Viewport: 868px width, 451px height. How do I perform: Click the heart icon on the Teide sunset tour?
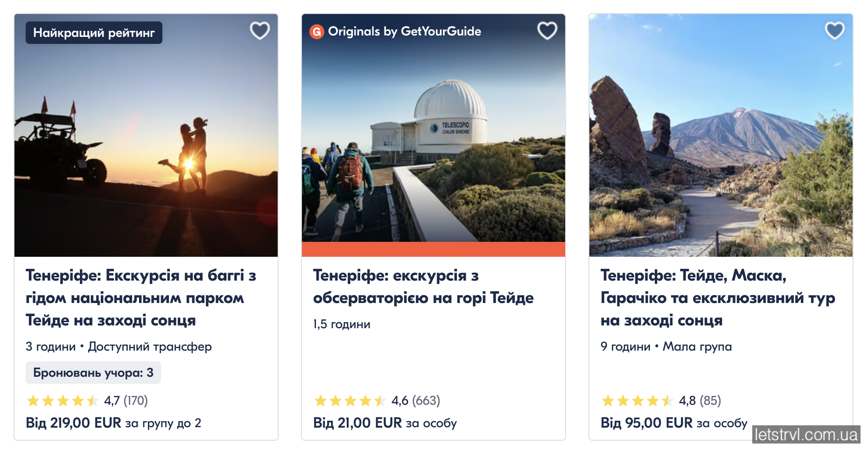tap(835, 31)
